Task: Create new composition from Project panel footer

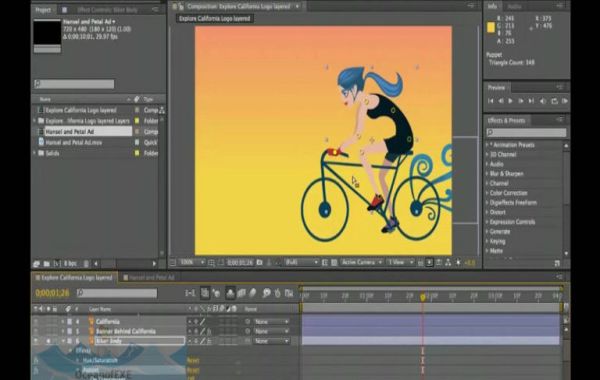Action: point(57,264)
